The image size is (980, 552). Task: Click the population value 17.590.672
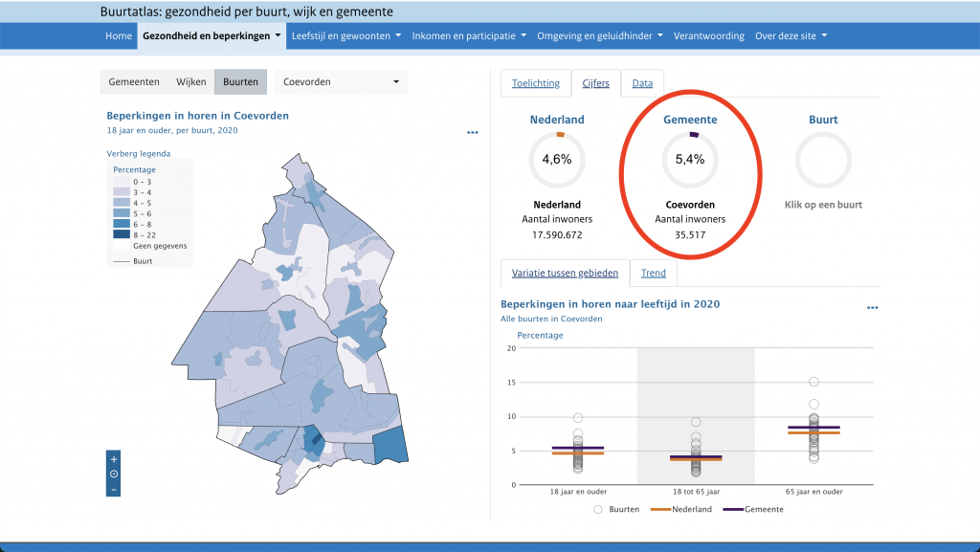coord(557,235)
